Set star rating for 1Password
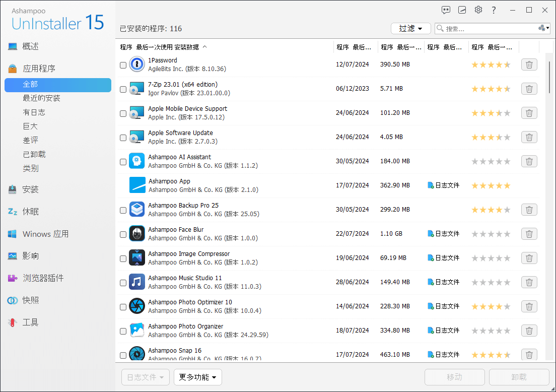Viewport: 556px width, 392px height. coord(491,64)
